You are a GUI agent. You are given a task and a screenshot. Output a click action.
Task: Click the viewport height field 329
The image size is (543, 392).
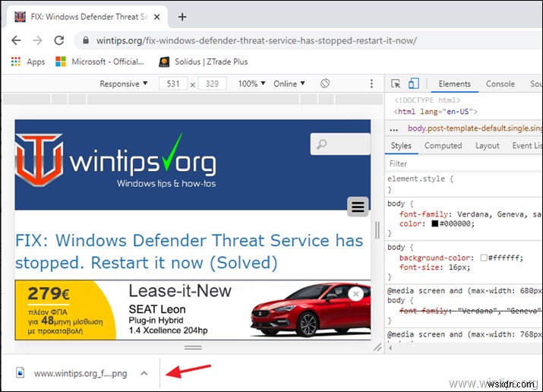(x=212, y=84)
